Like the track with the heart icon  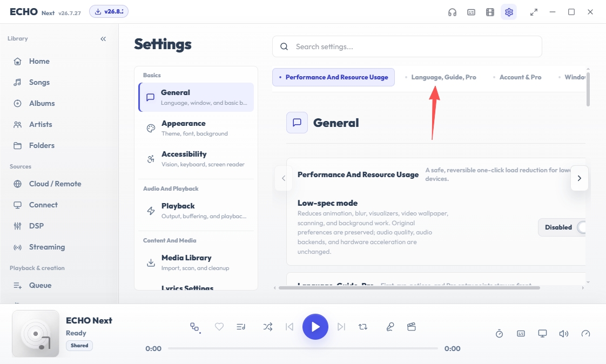click(x=219, y=327)
